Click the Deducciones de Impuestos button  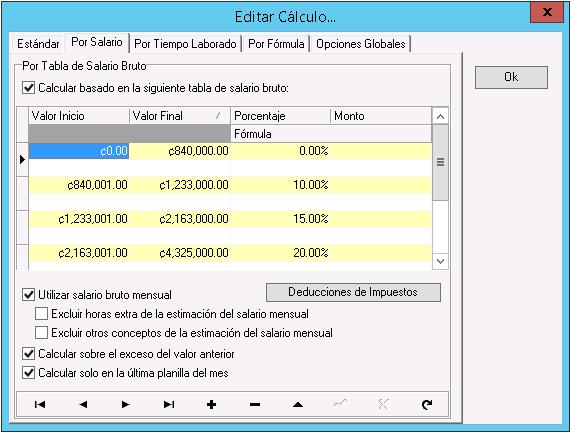point(353,292)
